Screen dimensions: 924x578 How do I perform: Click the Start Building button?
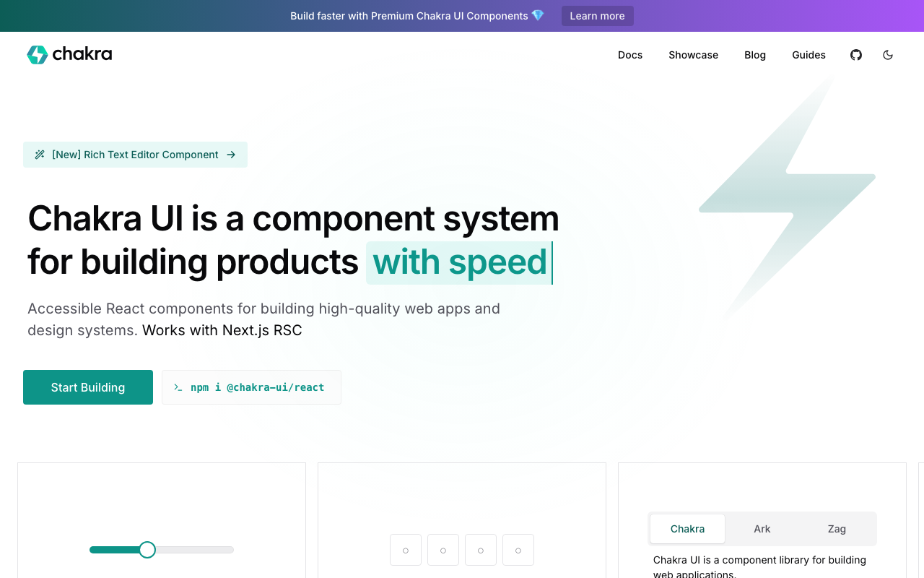point(87,387)
